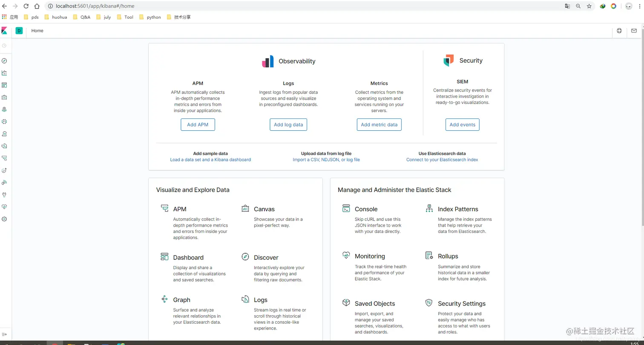Open the Graph card title
The image size is (644, 345).
point(181,300)
